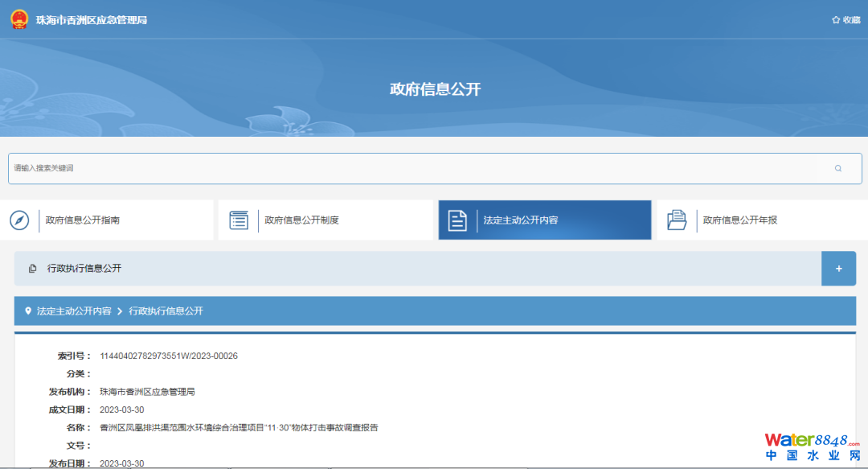Click the national emblem logo icon
The height and width of the screenshot is (469, 868).
tap(18, 19)
